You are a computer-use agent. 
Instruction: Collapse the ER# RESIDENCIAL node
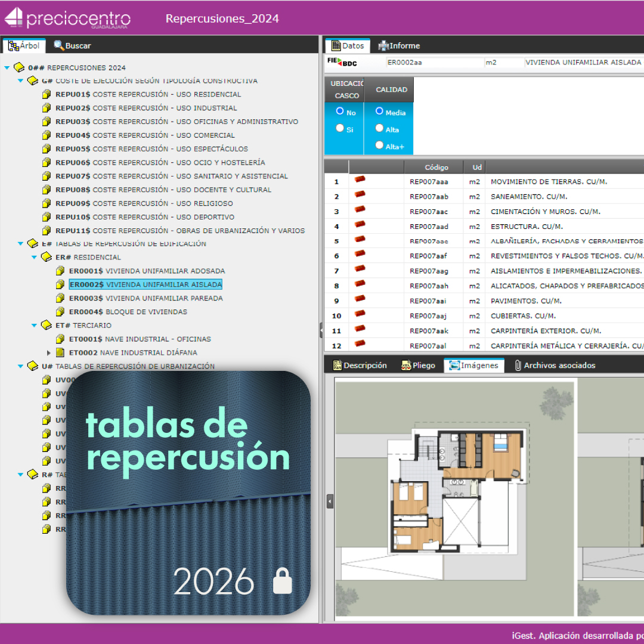tap(34, 258)
